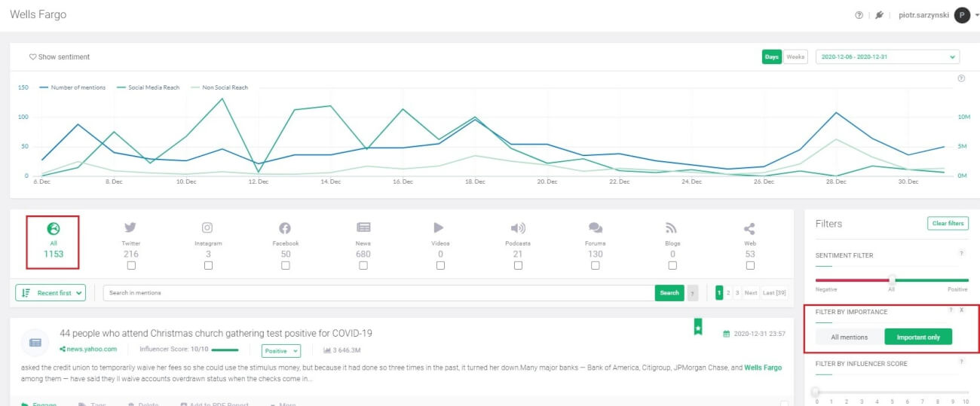Click the News newspaper icon
The image size is (980, 406).
pos(363,228)
